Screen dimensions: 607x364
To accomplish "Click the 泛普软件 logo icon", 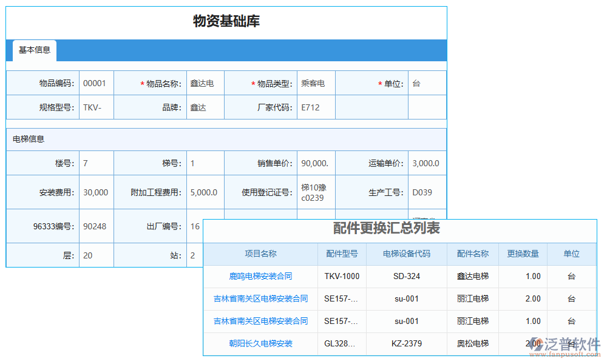I will [537, 343].
